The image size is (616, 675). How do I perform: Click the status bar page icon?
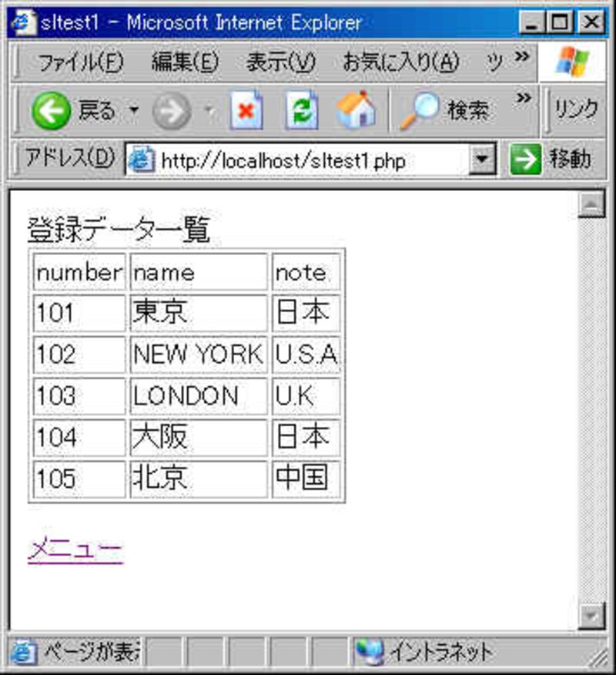(22, 652)
